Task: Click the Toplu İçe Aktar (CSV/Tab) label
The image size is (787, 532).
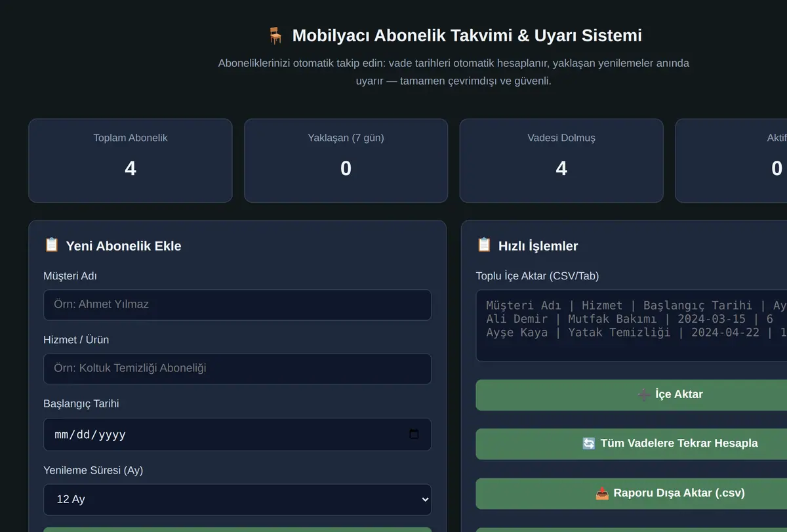Action: [x=537, y=276]
